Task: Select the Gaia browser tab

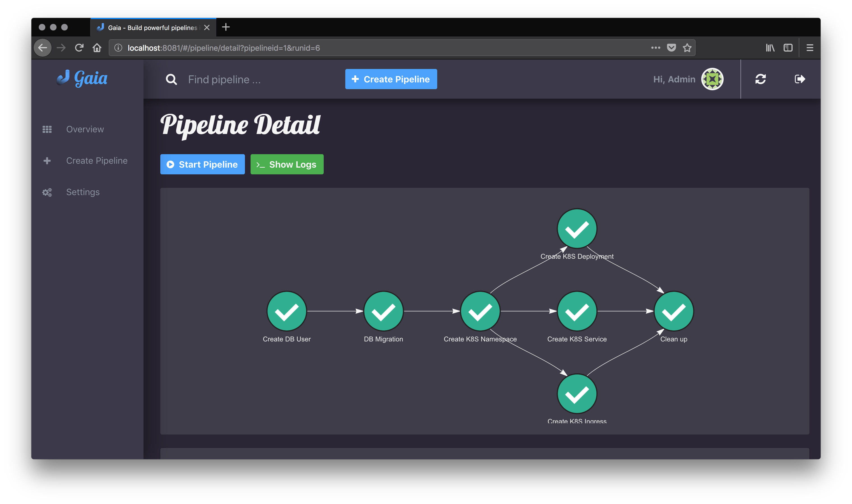Action: 153,27
